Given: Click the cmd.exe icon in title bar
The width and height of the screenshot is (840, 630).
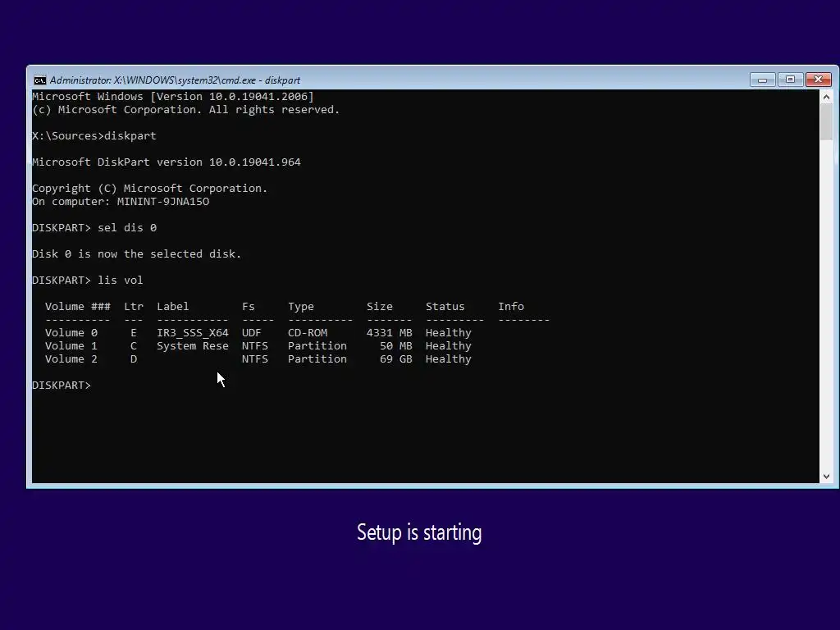Looking at the screenshot, I should (x=39, y=80).
